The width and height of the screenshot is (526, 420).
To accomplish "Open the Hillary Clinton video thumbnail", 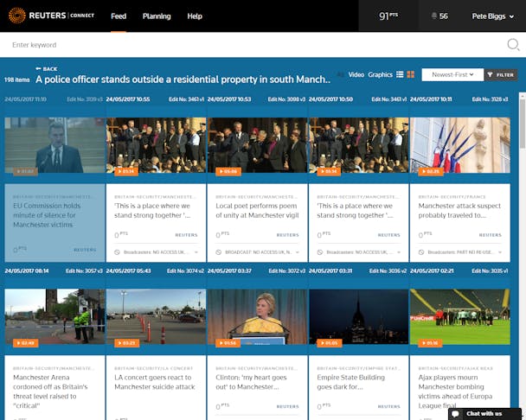I will click(x=257, y=316).
